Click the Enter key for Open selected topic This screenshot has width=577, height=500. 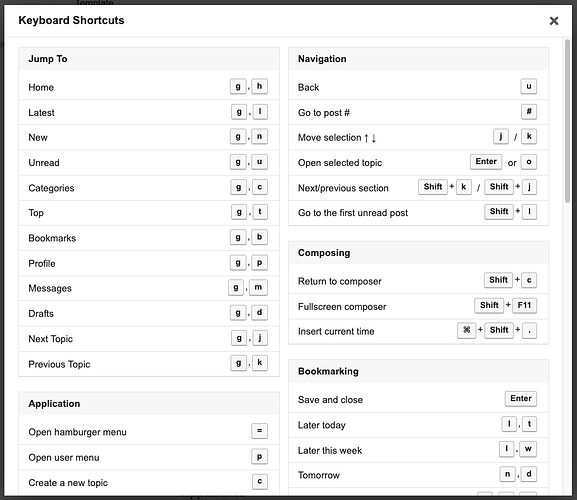486,162
